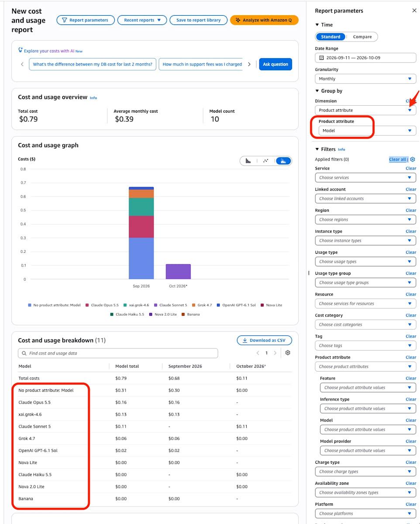Switch time mode to Compare
The width and height of the screenshot is (420, 524).
click(362, 37)
